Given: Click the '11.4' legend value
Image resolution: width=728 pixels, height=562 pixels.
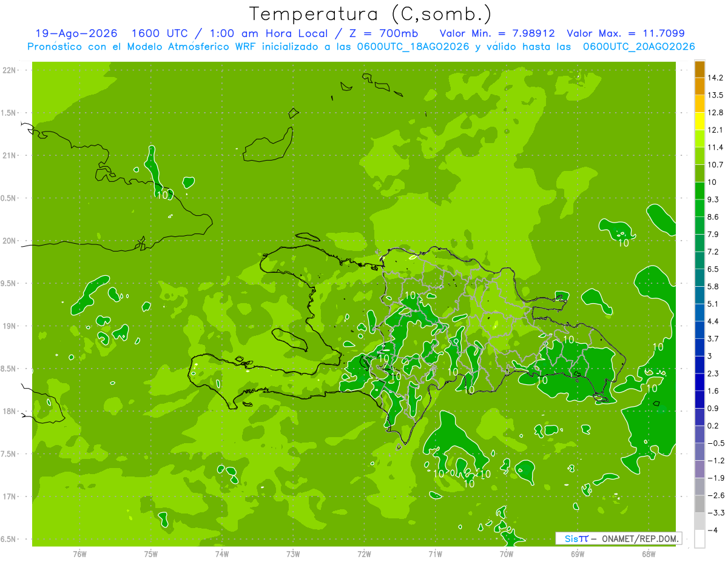Looking at the screenshot, I should [x=715, y=147].
